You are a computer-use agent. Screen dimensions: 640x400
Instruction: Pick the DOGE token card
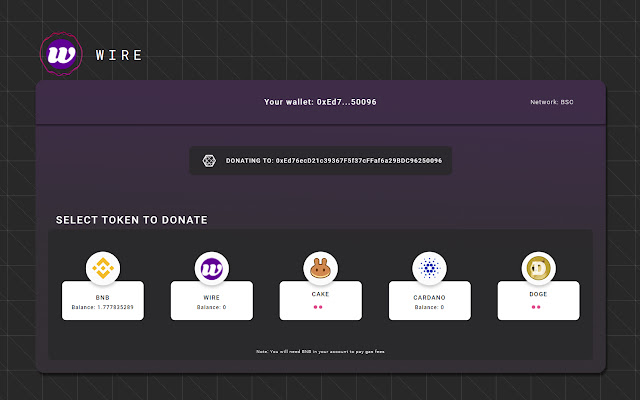(538, 300)
